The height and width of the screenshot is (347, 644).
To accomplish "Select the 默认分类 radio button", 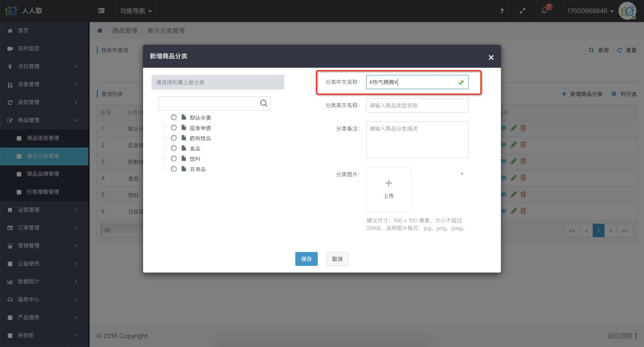I will click(x=174, y=117).
